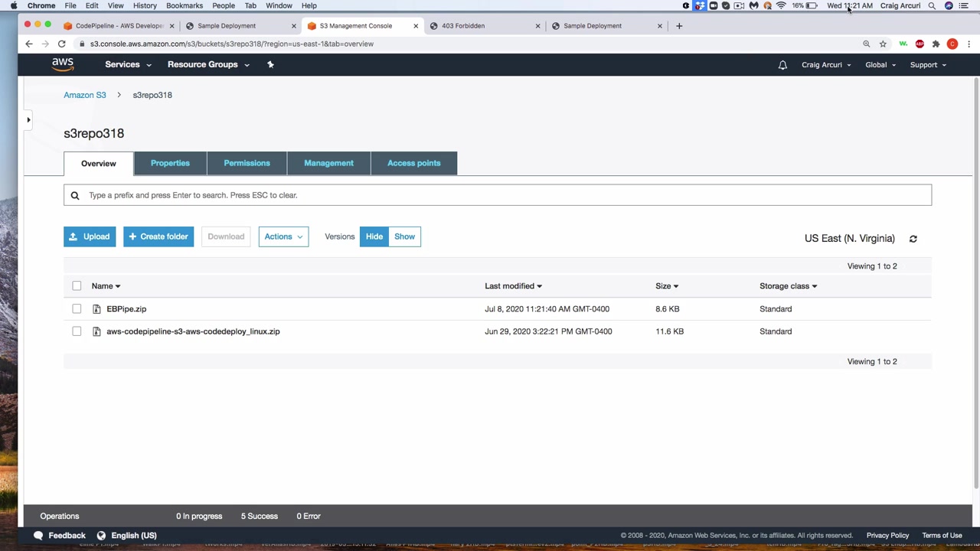Open the AdBlock Plus extension icon
Screen dimensions: 980x551
coord(920,44)
